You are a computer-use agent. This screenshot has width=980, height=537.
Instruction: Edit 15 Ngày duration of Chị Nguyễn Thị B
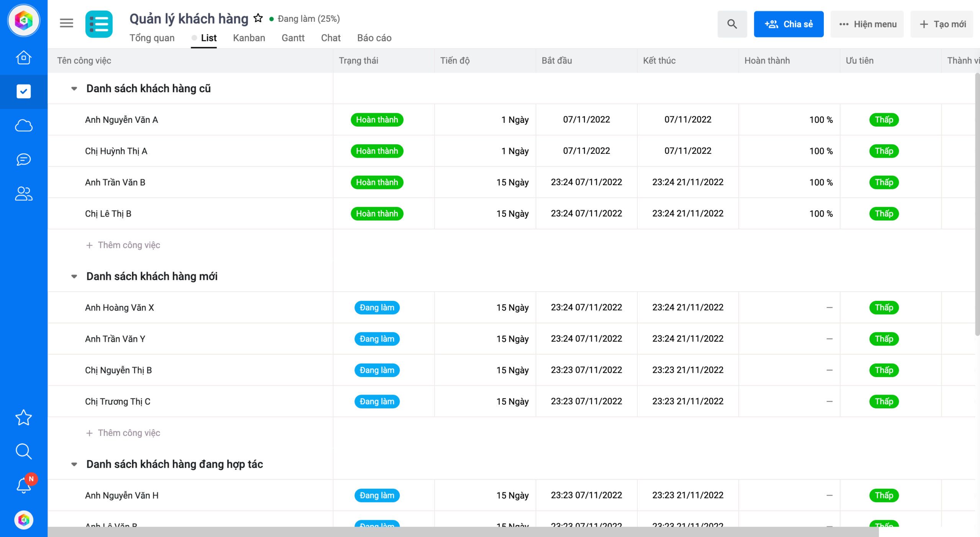[x=512, y=371]
